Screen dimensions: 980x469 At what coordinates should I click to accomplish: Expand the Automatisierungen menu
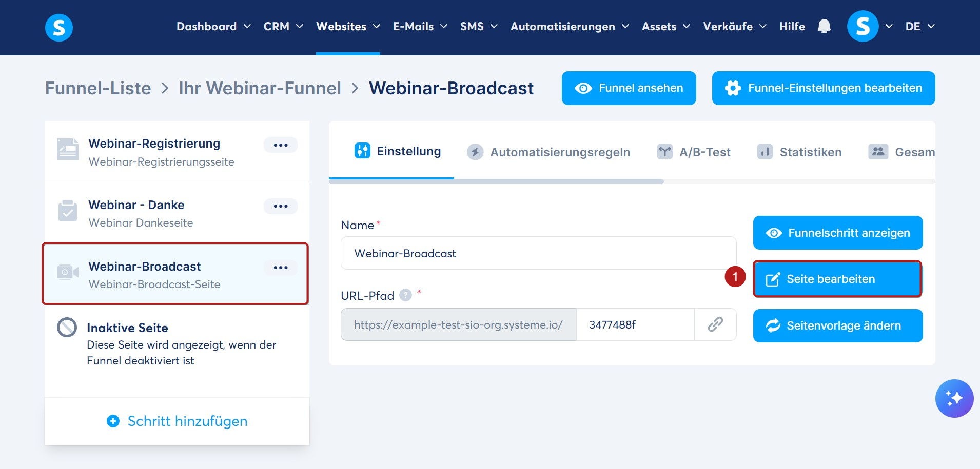tap(570, 26)
